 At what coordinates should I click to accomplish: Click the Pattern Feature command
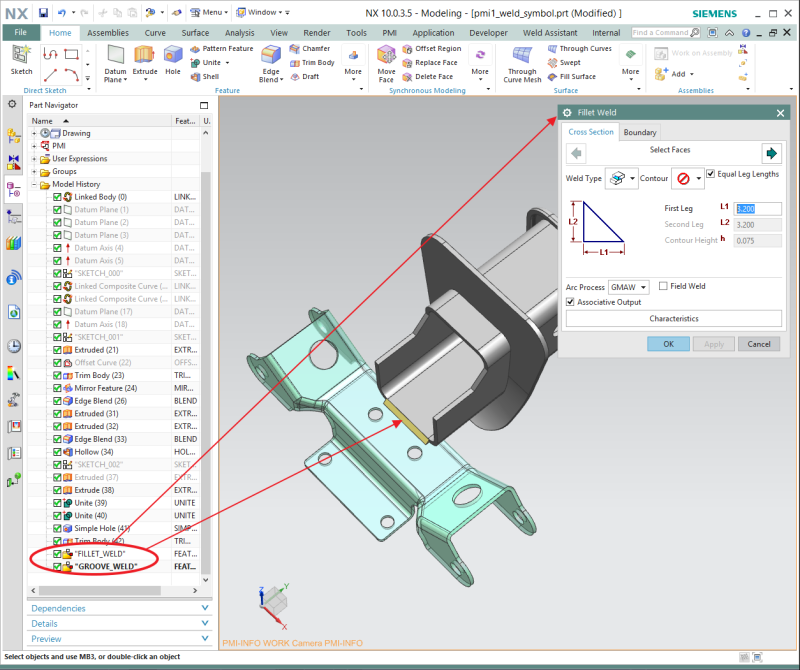point(221,48)
